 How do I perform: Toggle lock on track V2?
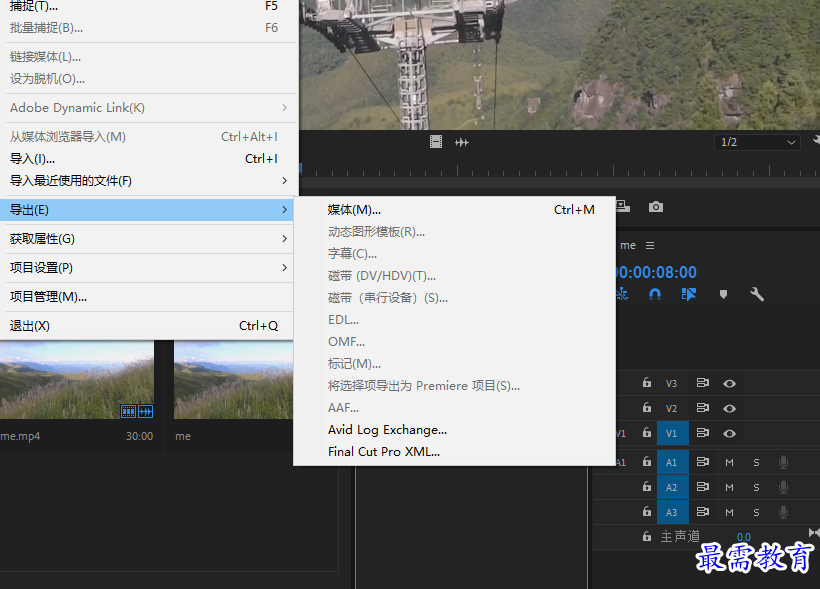point(647,407)
